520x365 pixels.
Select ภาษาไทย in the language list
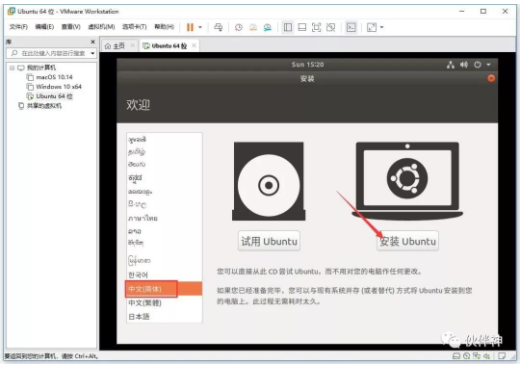(x=164, y=218)
